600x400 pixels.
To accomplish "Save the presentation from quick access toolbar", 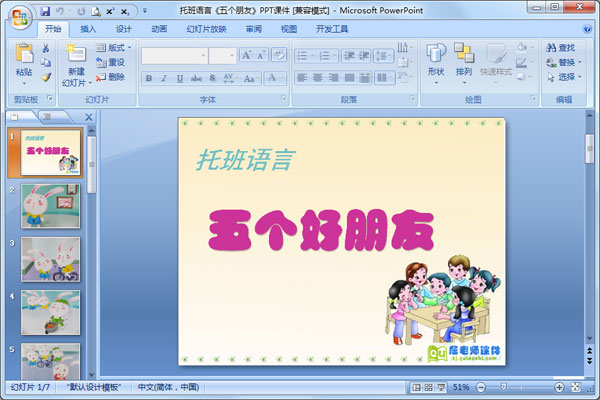I will (x=45, y=11).
